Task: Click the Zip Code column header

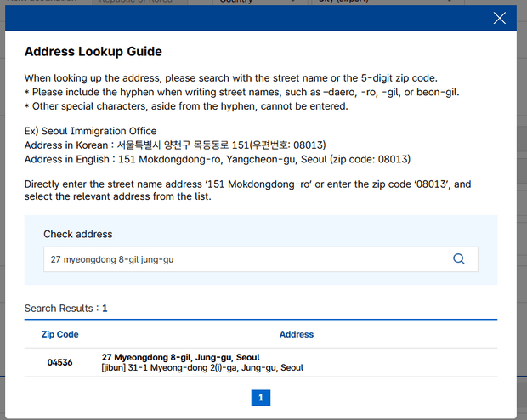Action: point(59,334)
